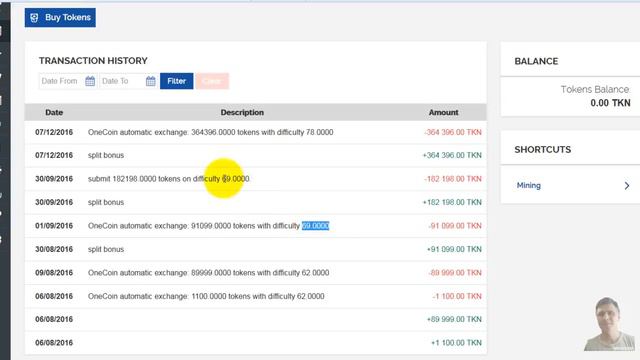Select the 09/08/2016 date cell
The image size is (640, 360).
(54, 273)
